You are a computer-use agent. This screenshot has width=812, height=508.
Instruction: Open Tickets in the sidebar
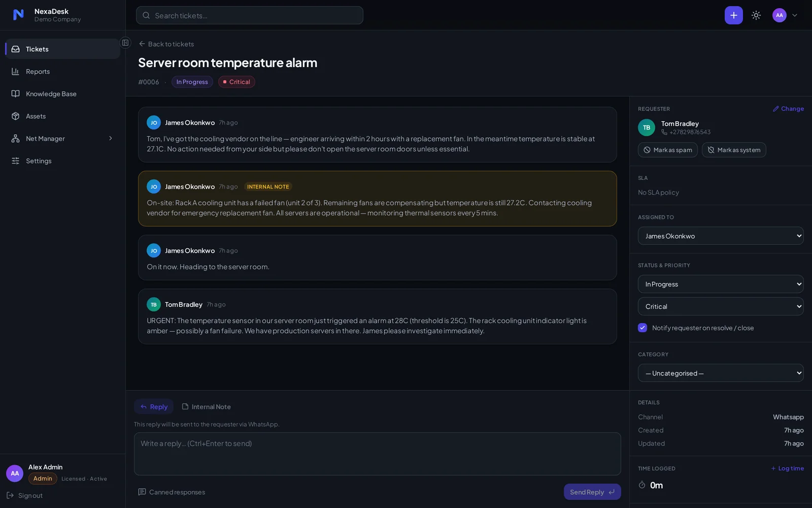[62, 49]
